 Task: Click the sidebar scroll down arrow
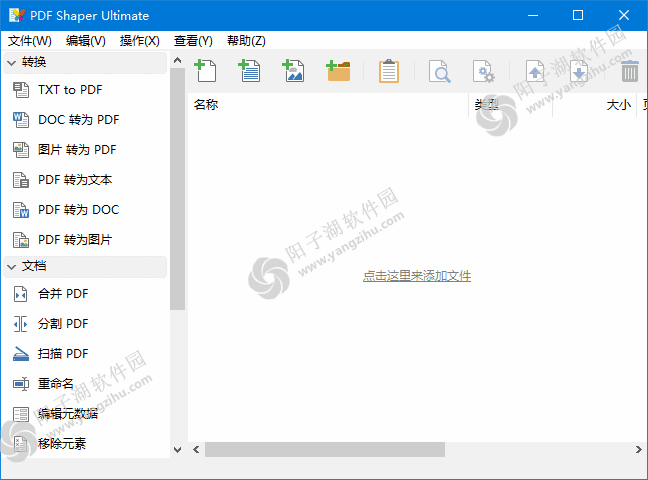coord(178,450)
